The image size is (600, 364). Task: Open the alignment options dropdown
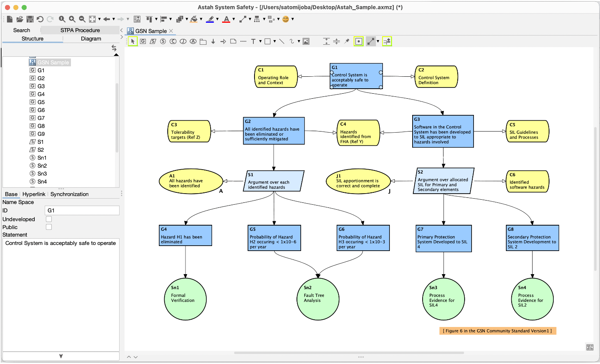170,19
